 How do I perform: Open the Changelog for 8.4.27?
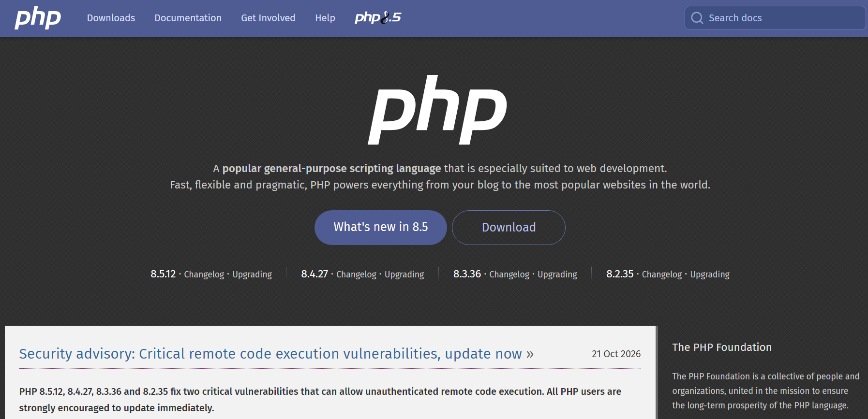tap(356, 275)
